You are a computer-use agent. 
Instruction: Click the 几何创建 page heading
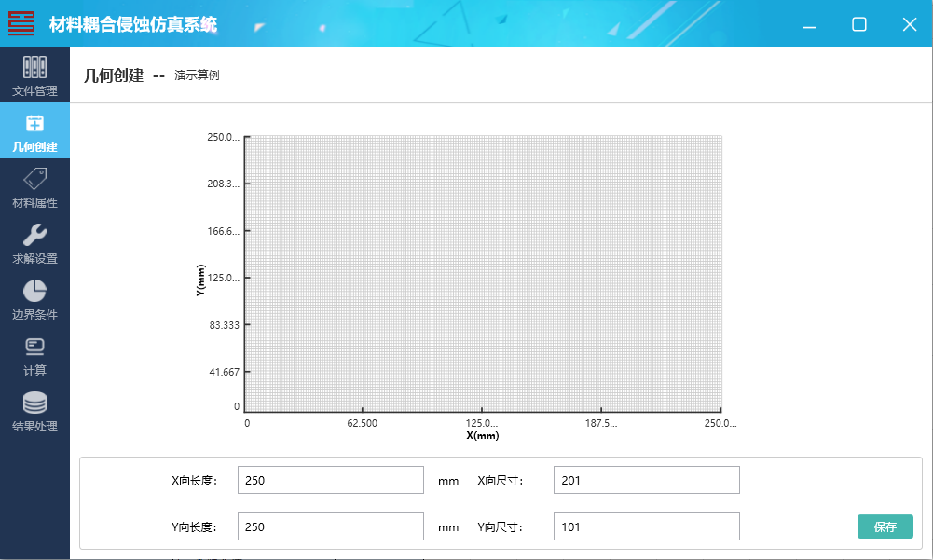[114, 75]
